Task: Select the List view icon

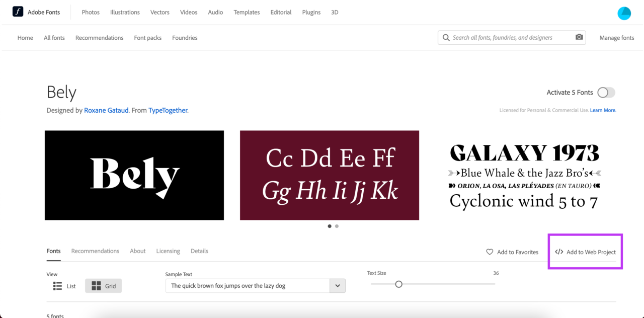Action: pyautogui.click(x=58, y=285)
